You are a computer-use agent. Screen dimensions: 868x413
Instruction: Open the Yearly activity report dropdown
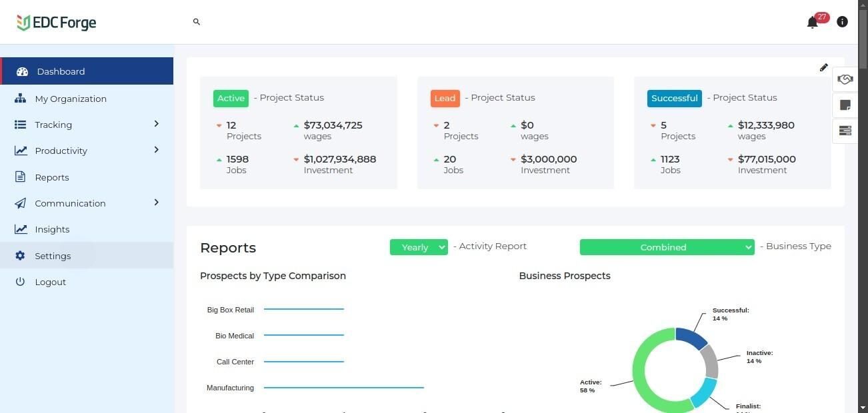(x=419, y=247)
